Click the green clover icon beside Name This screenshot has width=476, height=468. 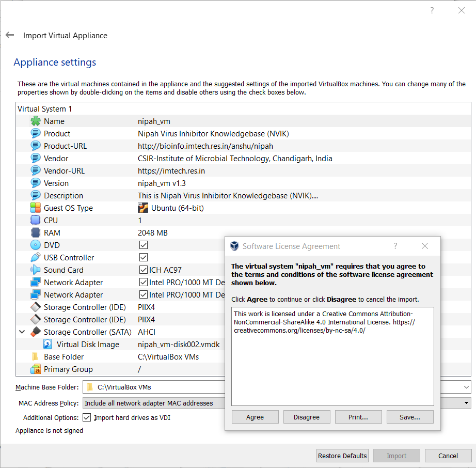pyautogui.click(x=35, y=121)
